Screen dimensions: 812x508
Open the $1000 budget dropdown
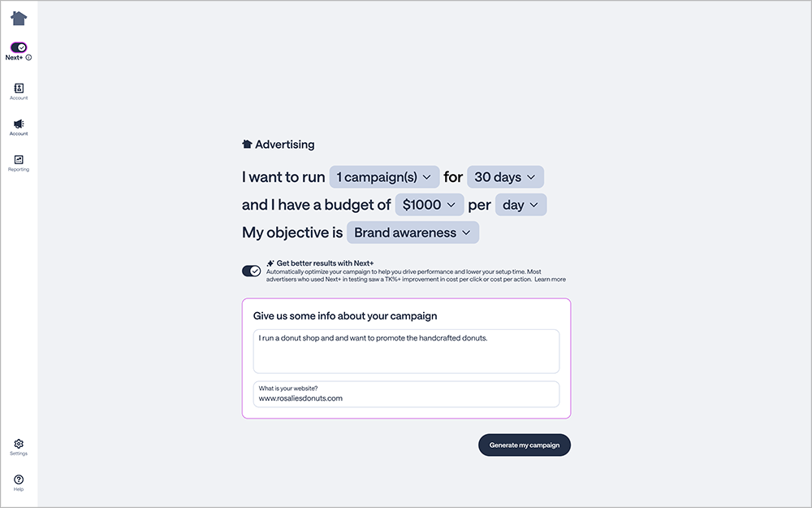tap(430, 205)
